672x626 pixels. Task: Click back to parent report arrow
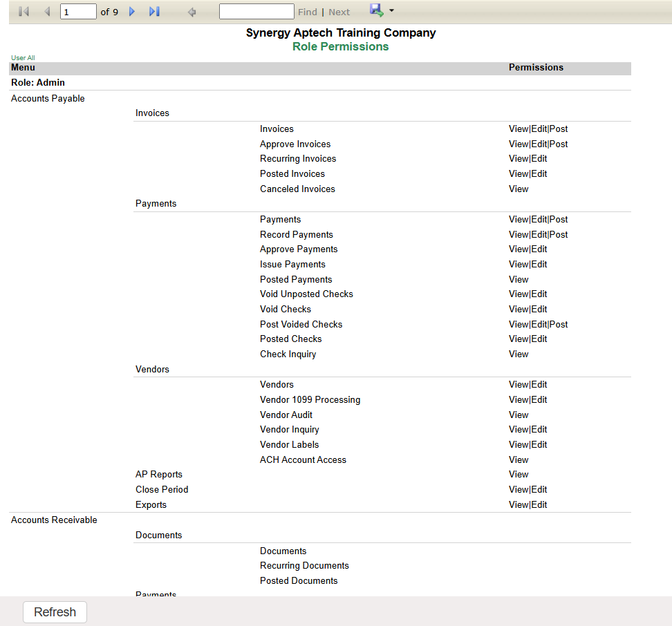192,12
